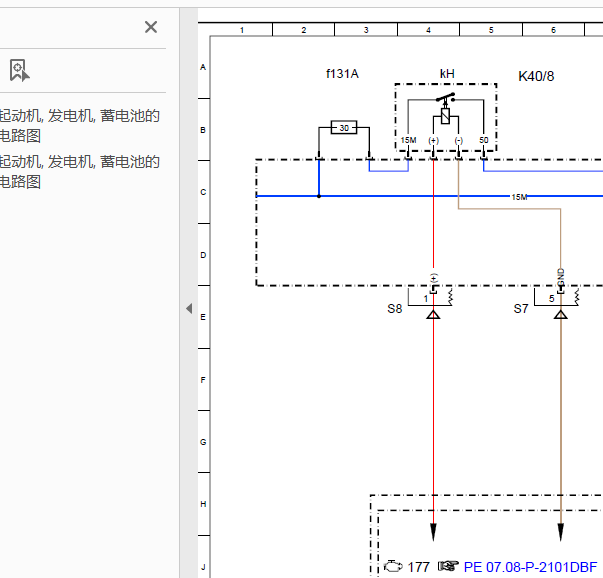This screenshot has width=603, height=578.
Task: Click row header C on the diagram ruler
Action: [203, 192]
